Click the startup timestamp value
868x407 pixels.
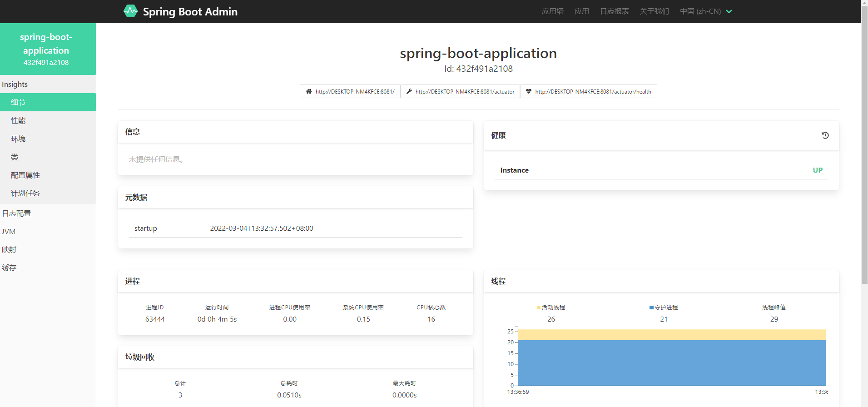coord(262,228)
